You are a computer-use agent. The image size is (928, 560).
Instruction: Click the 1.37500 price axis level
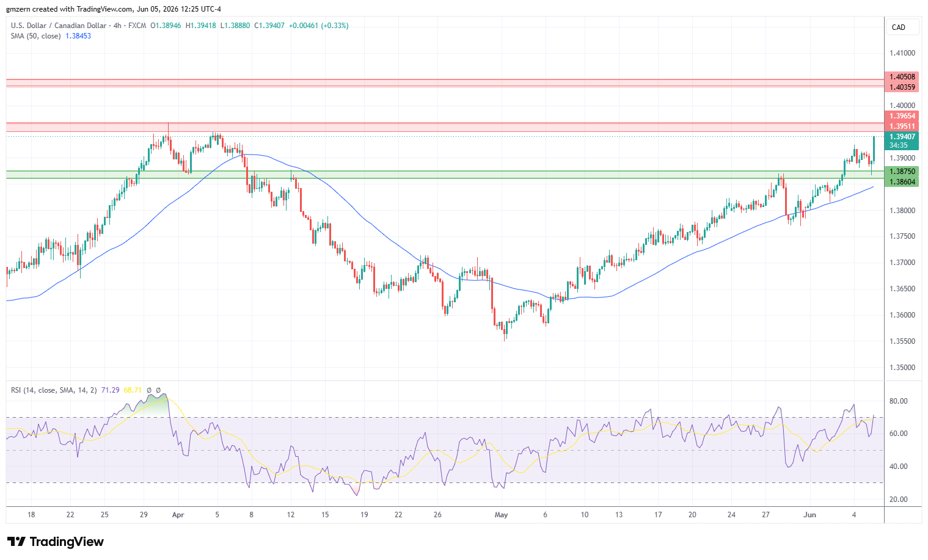902,236
